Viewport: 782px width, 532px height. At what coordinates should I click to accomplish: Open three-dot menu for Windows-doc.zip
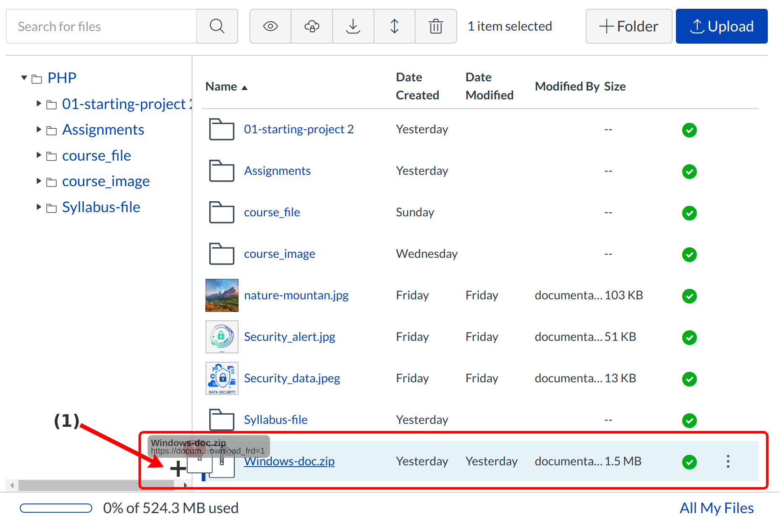728,462
